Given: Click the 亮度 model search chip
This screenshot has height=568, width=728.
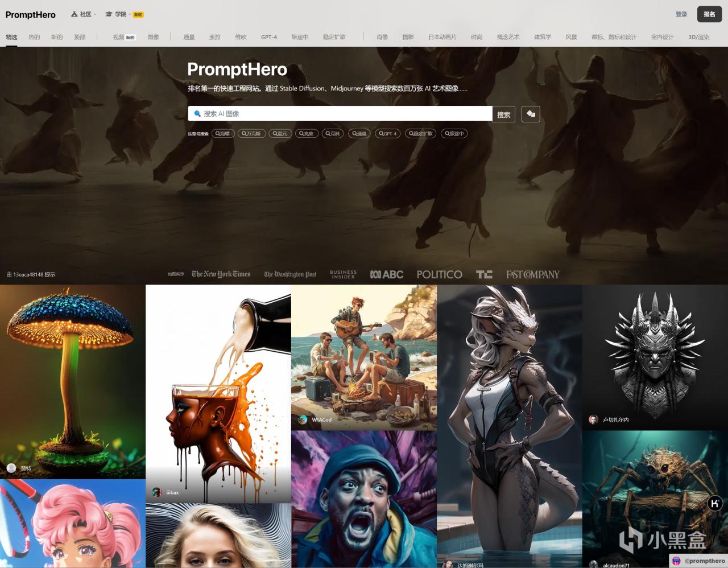Looking at the screenshot, I should (307, 134).
